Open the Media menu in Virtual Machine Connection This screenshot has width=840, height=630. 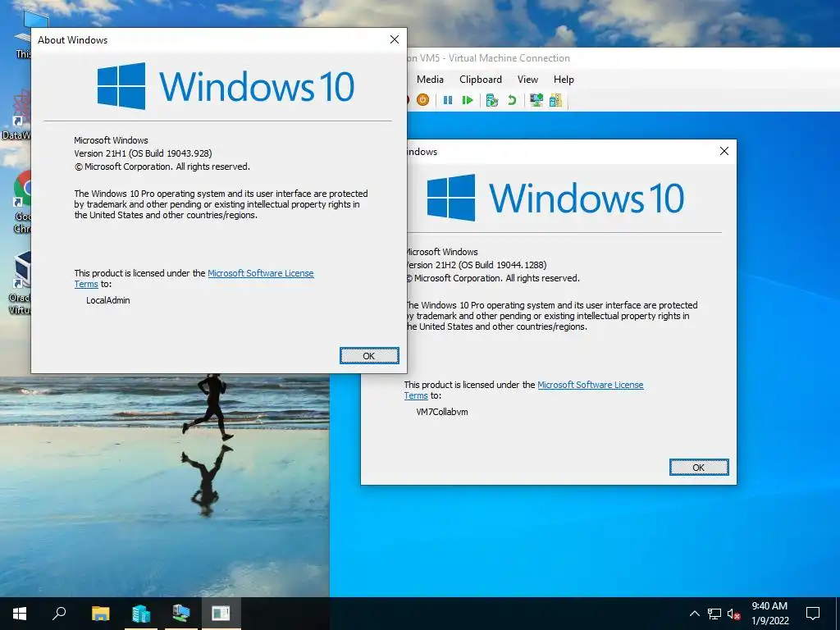[430, 80]
